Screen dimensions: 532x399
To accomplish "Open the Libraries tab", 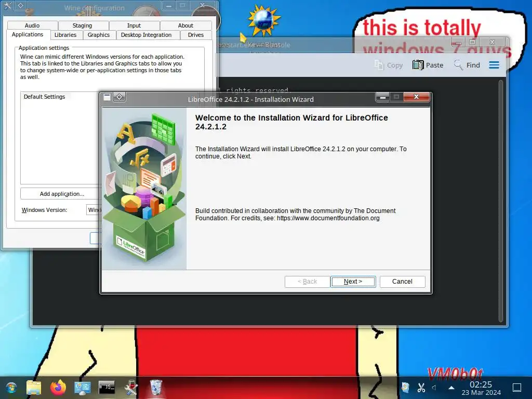I will [x=65, y=35].
